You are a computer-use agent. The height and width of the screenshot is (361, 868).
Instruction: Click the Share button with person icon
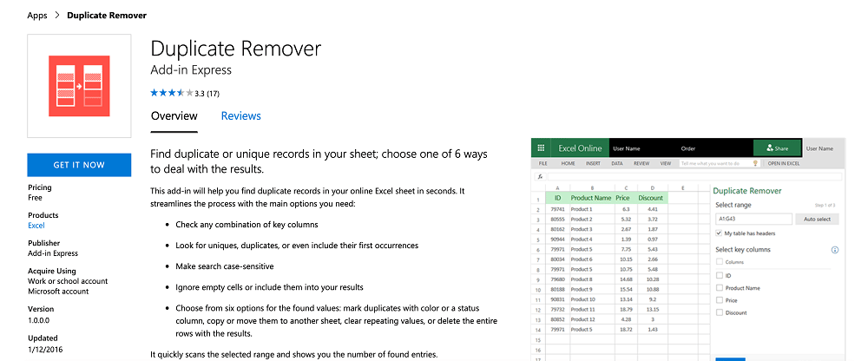point(777,148)
